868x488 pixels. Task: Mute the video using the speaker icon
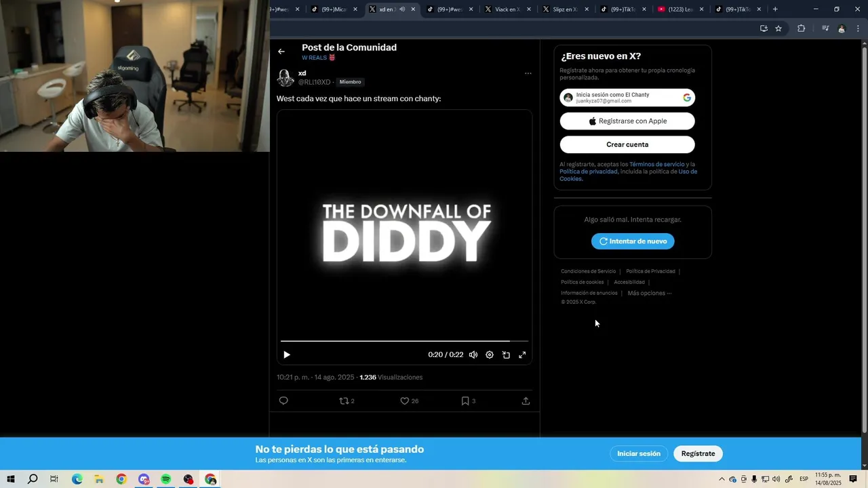(x=473, y=354)
